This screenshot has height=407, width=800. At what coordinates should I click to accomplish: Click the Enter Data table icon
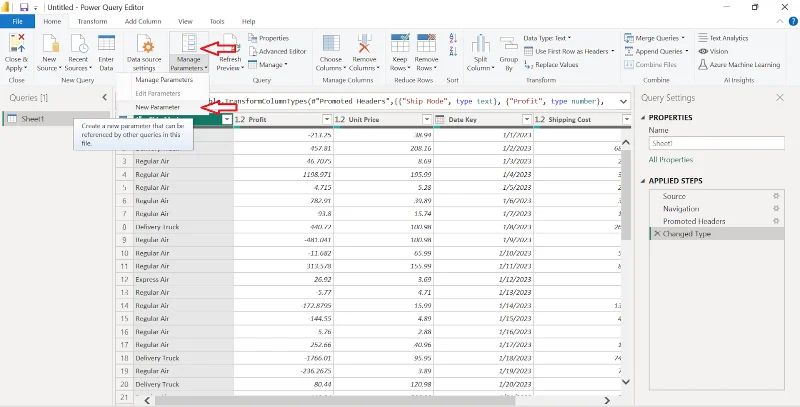pyautogui.click(x=106, y=44)
